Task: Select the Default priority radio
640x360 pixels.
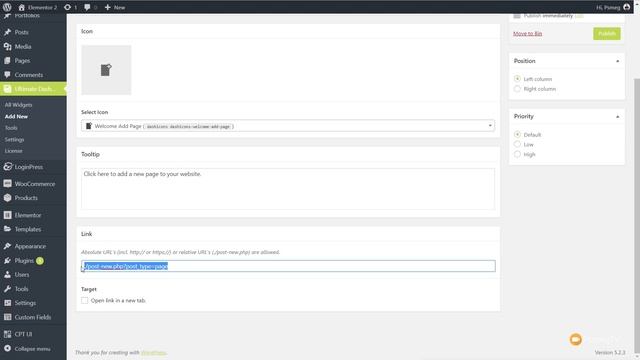Action: coord(517,134)
